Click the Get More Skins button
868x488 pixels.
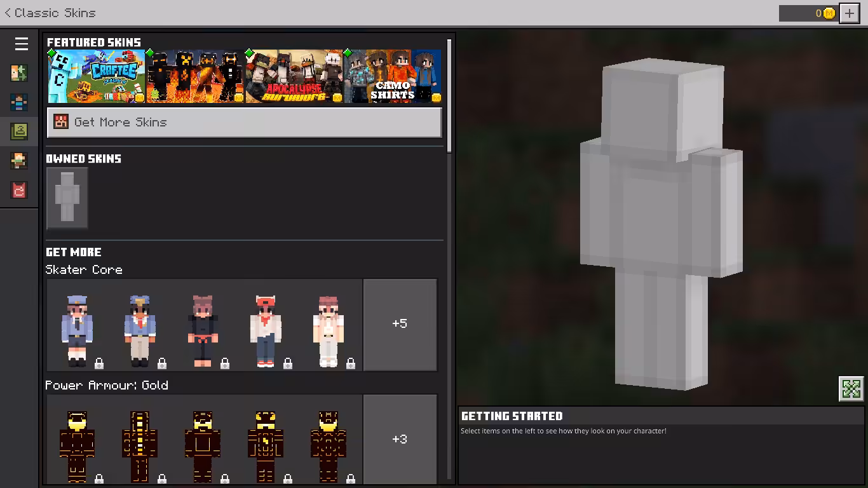pos(244,122)
